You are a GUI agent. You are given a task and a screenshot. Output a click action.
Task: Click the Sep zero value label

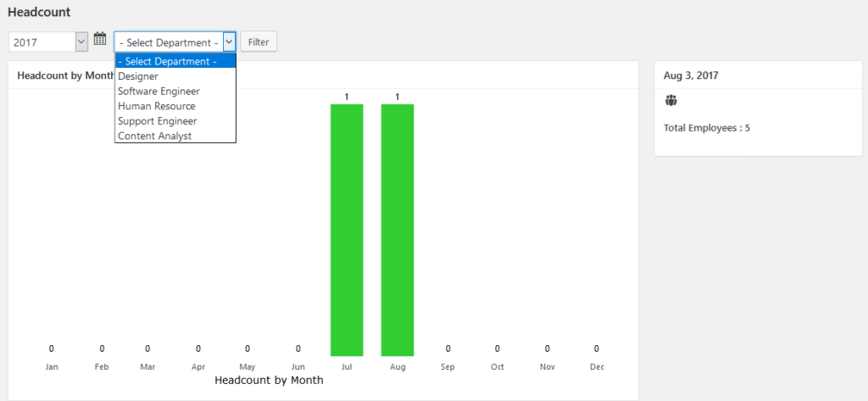coord(448,348)
